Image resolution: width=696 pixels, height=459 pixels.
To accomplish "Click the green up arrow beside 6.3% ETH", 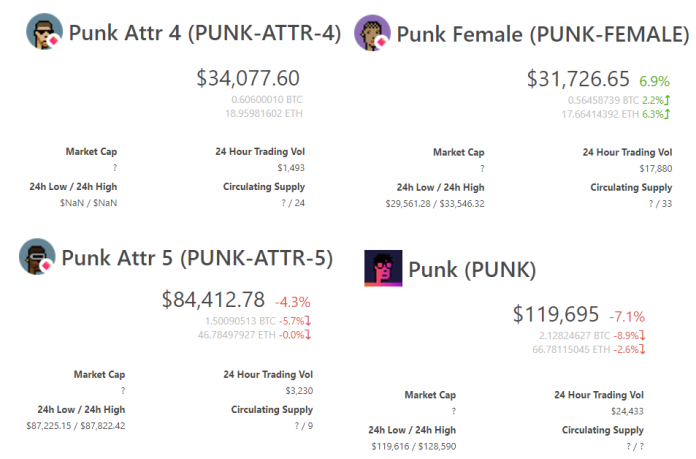I will 667,114.
